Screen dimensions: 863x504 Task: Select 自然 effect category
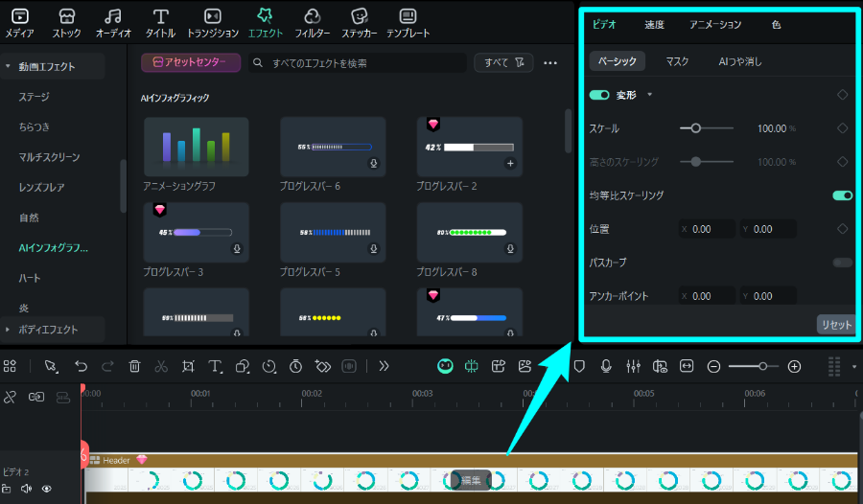pos(29,218)
